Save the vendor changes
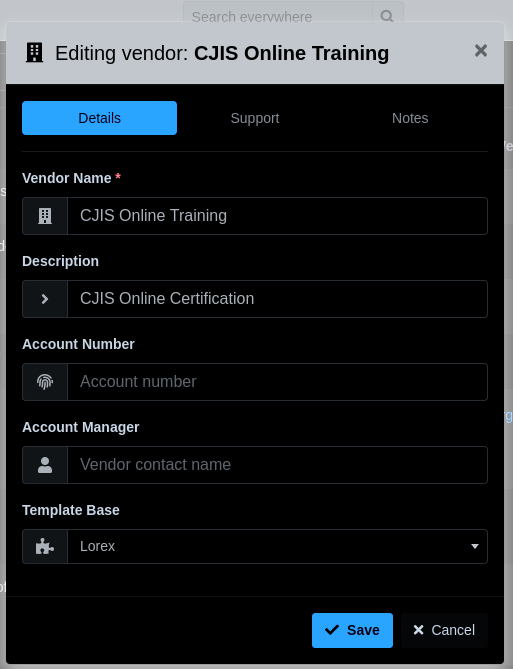The image size is (513, 669). click(352, 630)
